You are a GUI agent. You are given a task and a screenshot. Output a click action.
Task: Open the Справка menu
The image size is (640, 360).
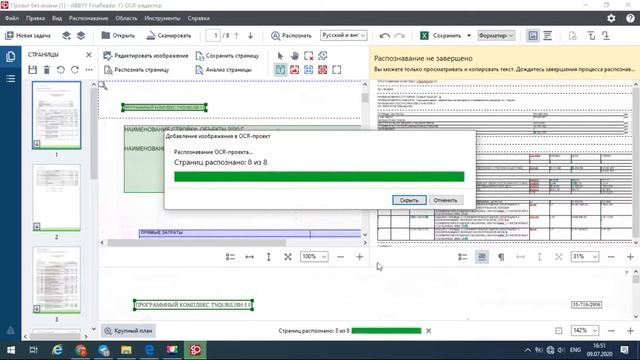pyautogui.click(x=199, y=18)
